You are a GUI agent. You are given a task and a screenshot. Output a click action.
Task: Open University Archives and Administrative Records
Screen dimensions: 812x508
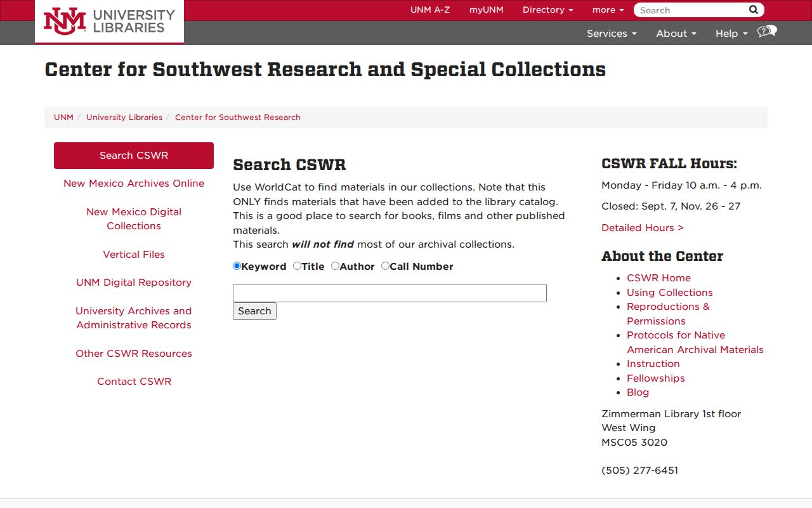click(x=134, y=318)
